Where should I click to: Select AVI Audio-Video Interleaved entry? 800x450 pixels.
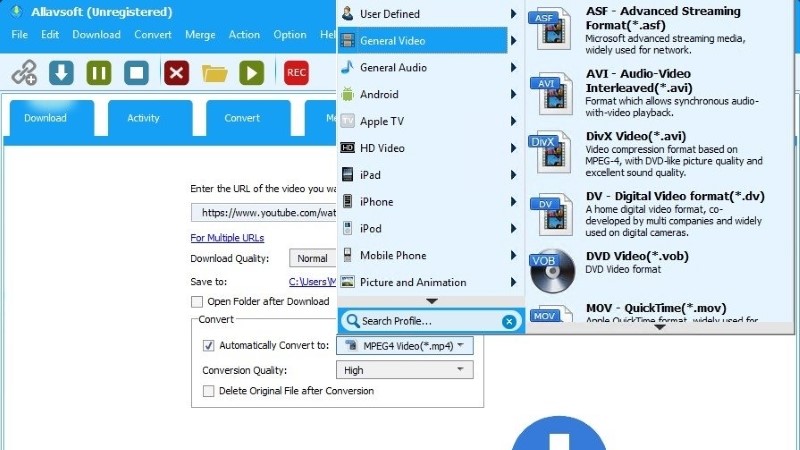click(659, 93)
